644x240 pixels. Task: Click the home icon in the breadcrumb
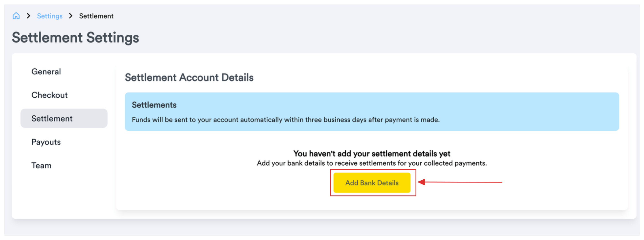[x=17, y=16]
